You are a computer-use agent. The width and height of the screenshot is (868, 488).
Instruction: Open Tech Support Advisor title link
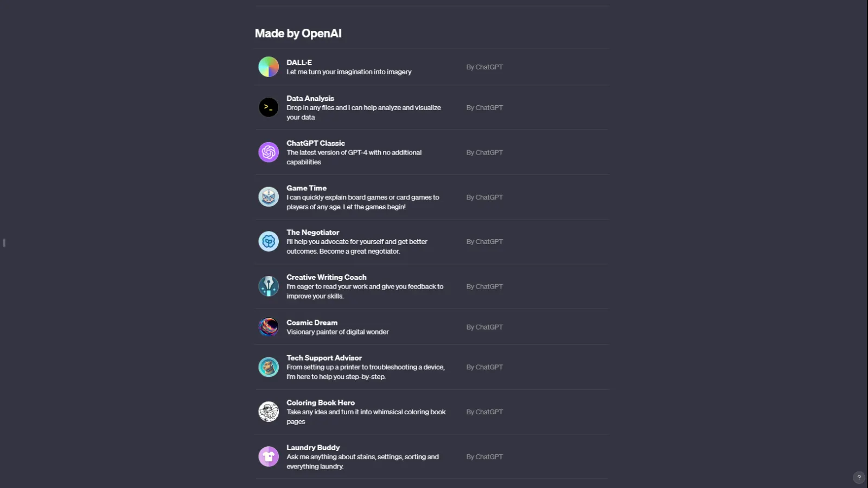point(324,358)
